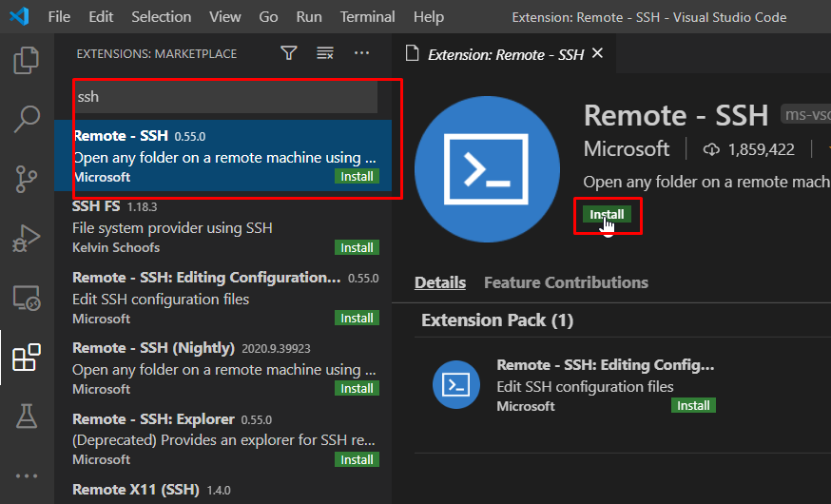Open the Selection menu
This screenshot has height=504, width=831.
pyautogui.click(x=161, y=17)
